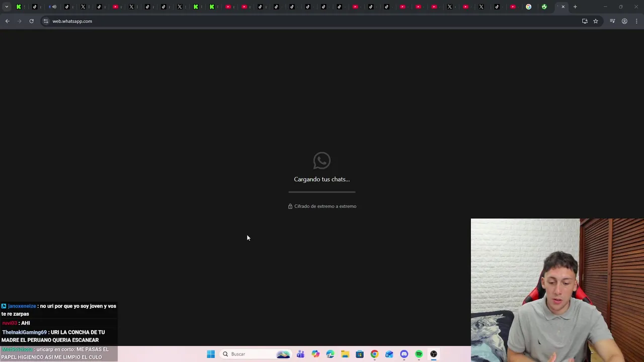Close the active WhatsApp tab
Image resolution: width=644 pixels, height=362 pixels.
coord(563,7)
